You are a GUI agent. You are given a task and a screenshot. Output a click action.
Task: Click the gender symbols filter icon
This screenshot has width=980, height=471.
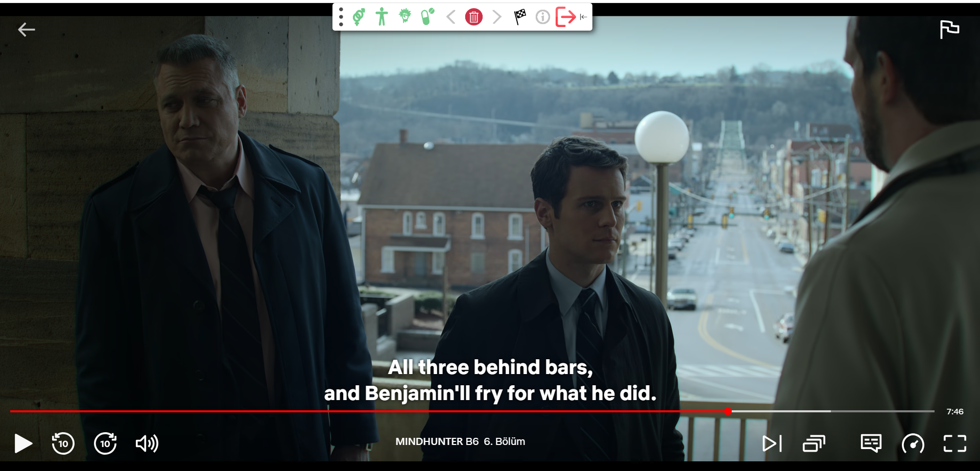tap(359, 17)
